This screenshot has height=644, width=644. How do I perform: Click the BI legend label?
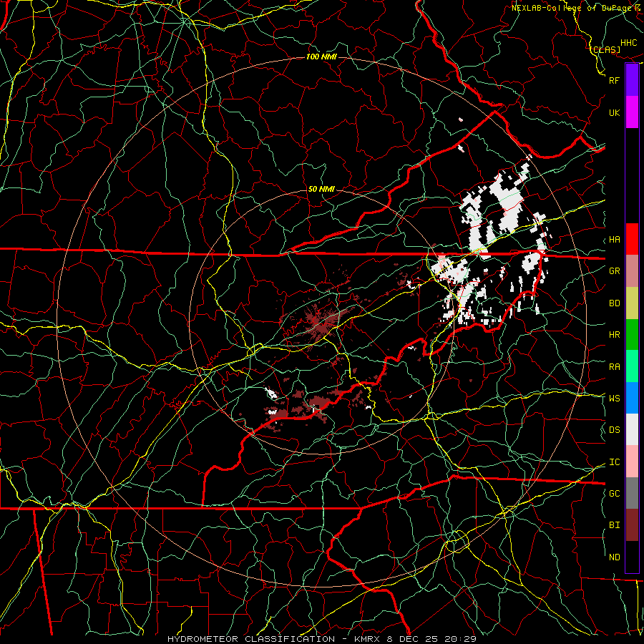tap(614, 525)
